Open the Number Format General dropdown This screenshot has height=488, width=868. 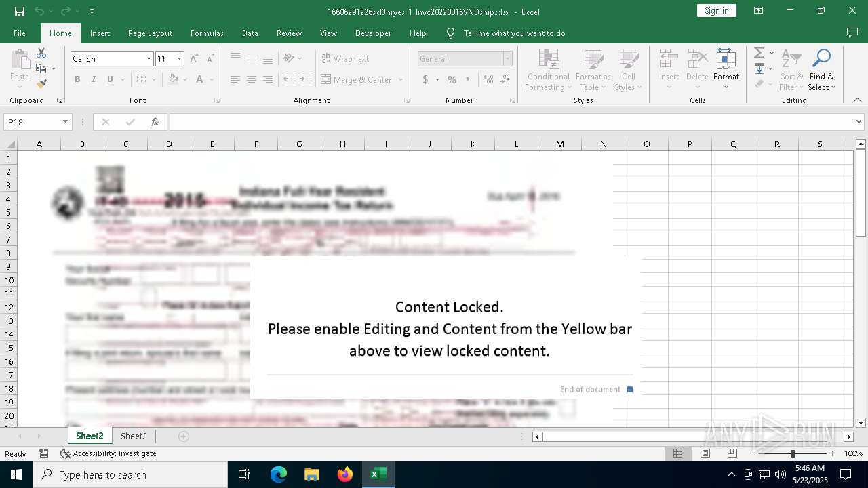tap(507, 59)
